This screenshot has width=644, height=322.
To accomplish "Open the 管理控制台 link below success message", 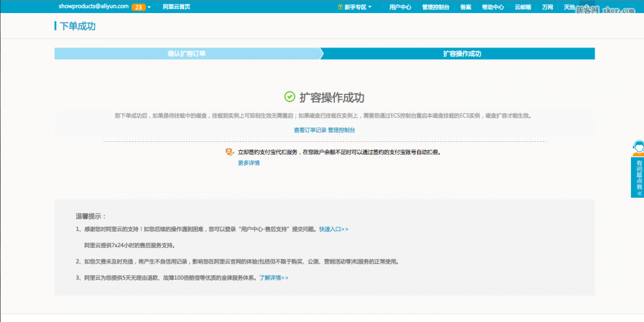I will (342, 130).
